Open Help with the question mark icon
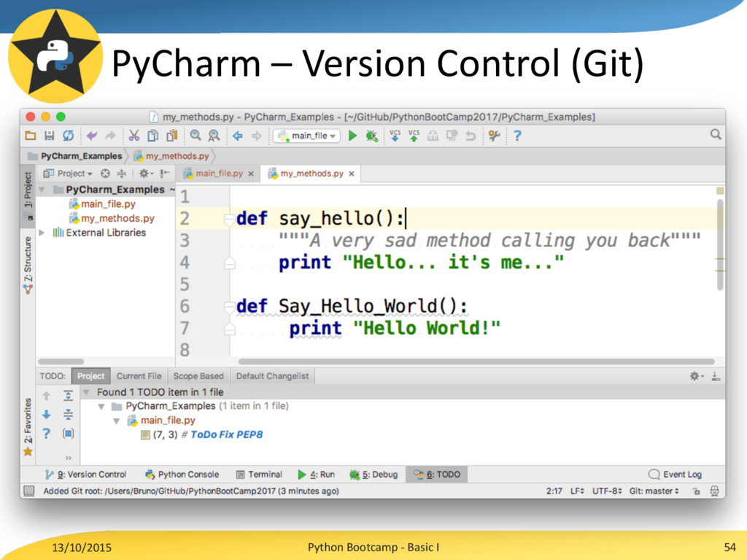 coord(517,136)
